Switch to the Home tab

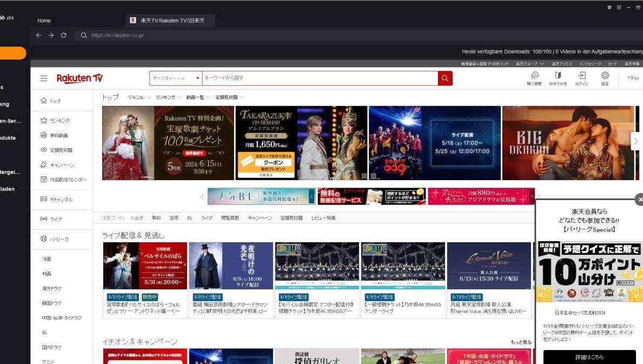pyautogui.click(x=44, y=21)
